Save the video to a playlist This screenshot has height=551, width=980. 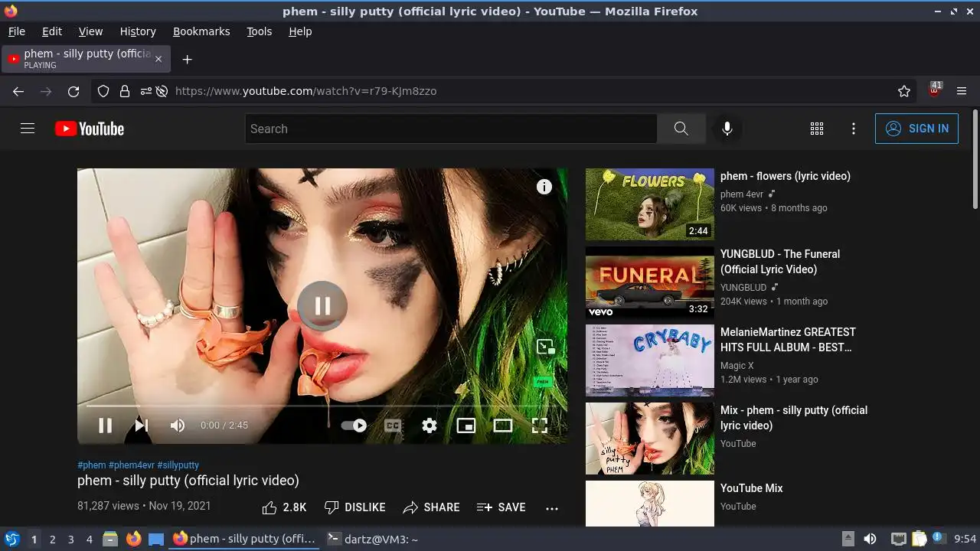501,507
